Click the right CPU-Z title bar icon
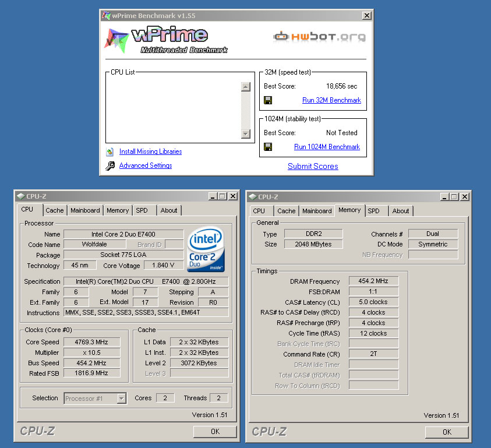Screen dimensions: 491x448 [x=253, y=197]
